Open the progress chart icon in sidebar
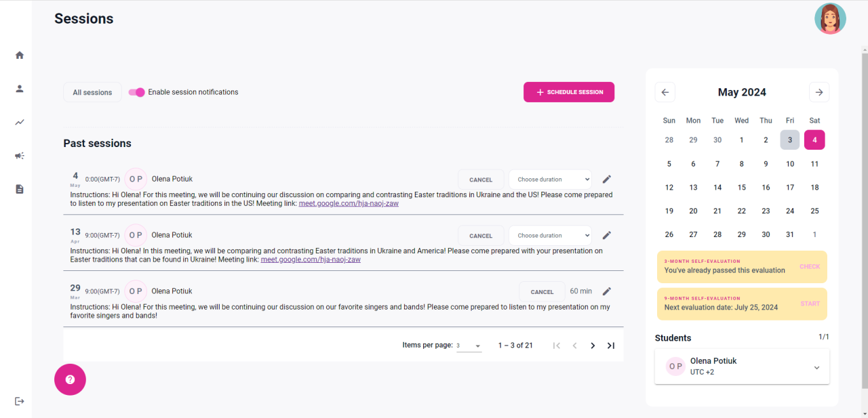 click(20, 122)
